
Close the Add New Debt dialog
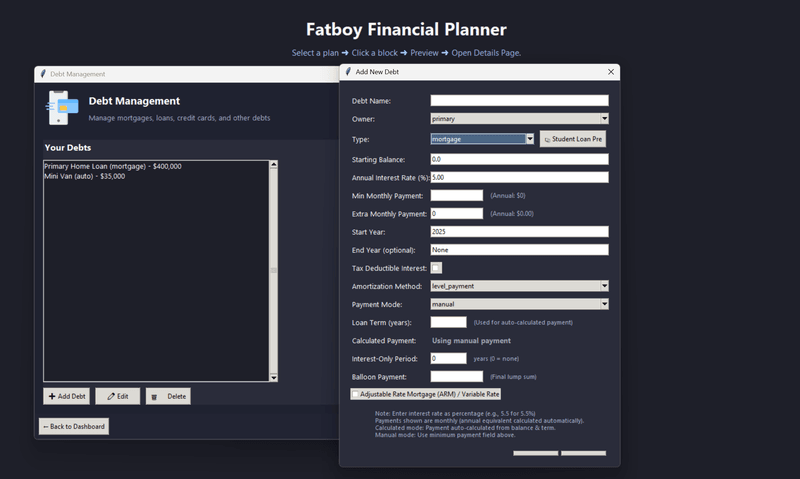[x=611, y=72]
